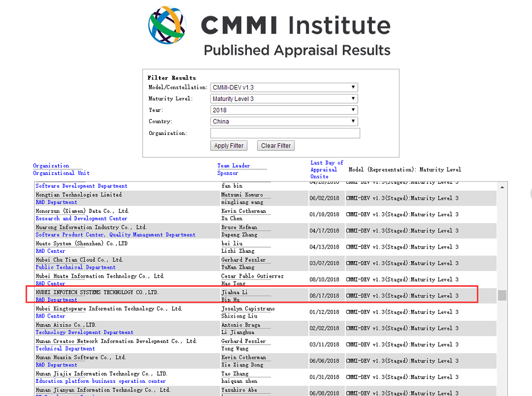Sort by Sponsor column header
Image resolution: width=532 pixels, height=396 pixels.
227,173
